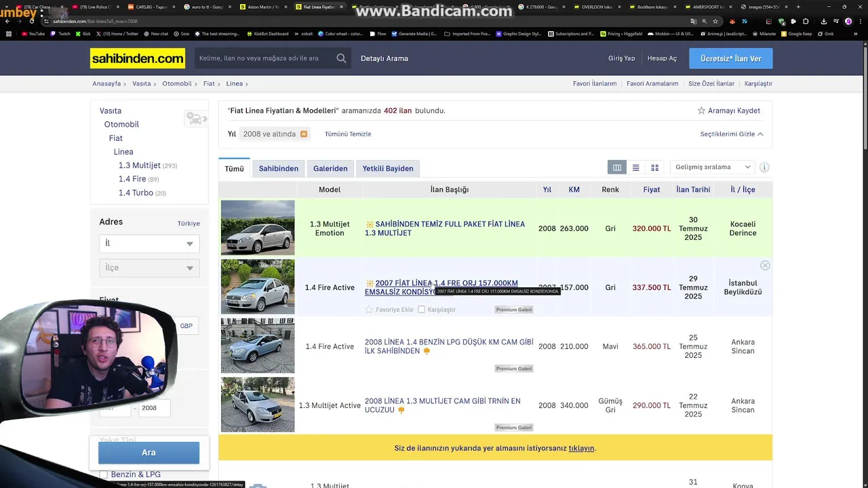This screenshot has height=488, width=868.
Task: Click the blue Ara search button
Action: tap(149, 453)
